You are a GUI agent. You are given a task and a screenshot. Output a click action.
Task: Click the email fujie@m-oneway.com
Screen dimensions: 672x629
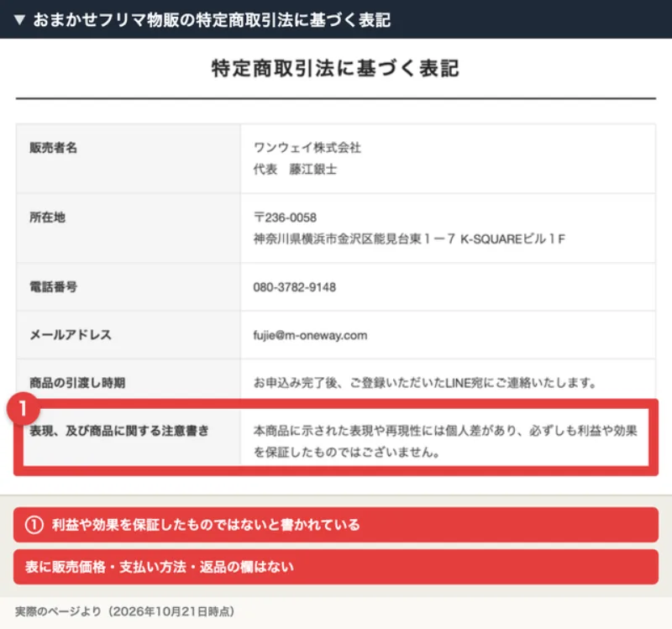point(310,335)
